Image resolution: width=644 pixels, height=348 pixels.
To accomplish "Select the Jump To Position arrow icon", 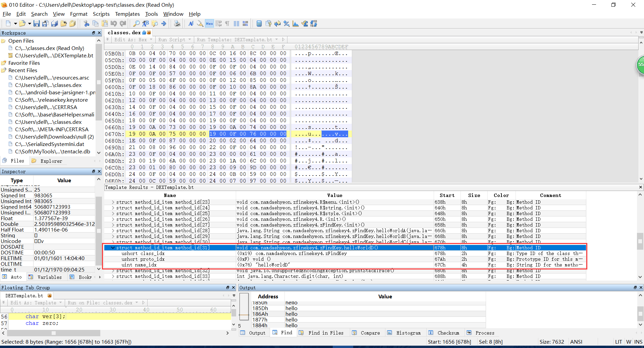I will (x=164, y=23).
